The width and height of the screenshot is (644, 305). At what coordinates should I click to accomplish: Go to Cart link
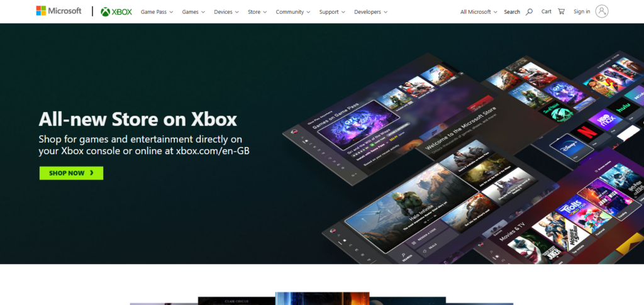pyautogui.click(x=547, y=11)
